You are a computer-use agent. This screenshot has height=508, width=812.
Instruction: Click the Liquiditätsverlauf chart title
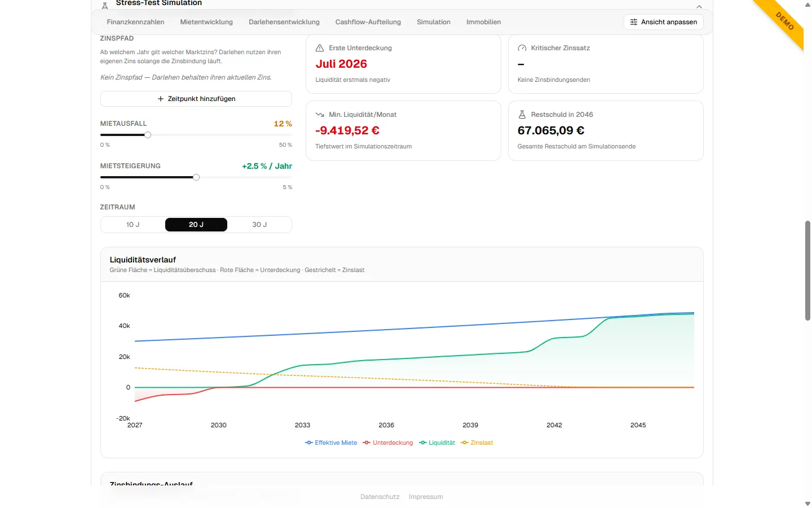click(x=143, y=260)
